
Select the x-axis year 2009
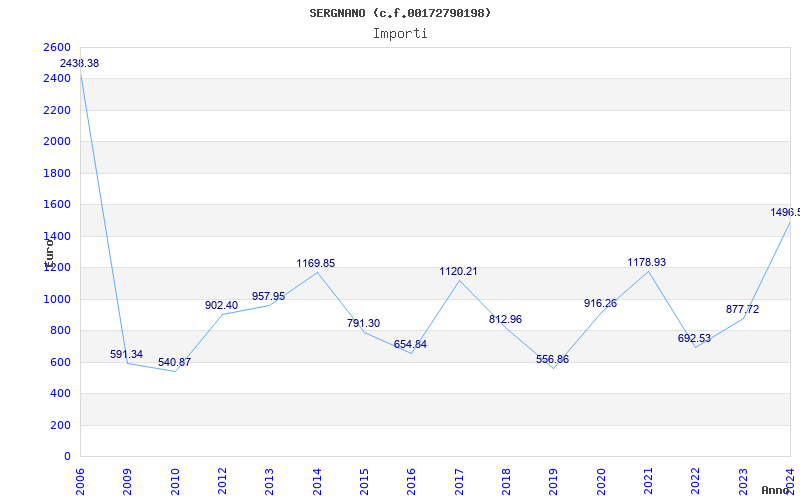pos(128,481)
